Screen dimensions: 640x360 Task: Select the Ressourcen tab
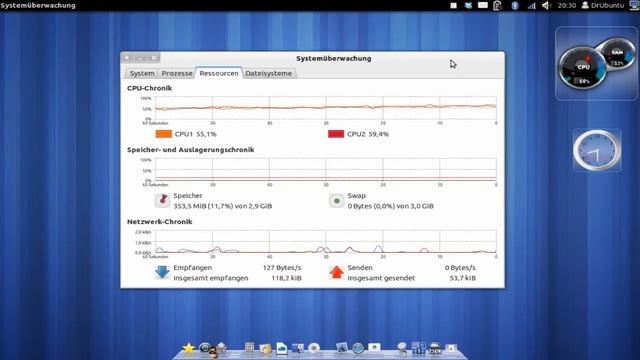pos(219,73)
